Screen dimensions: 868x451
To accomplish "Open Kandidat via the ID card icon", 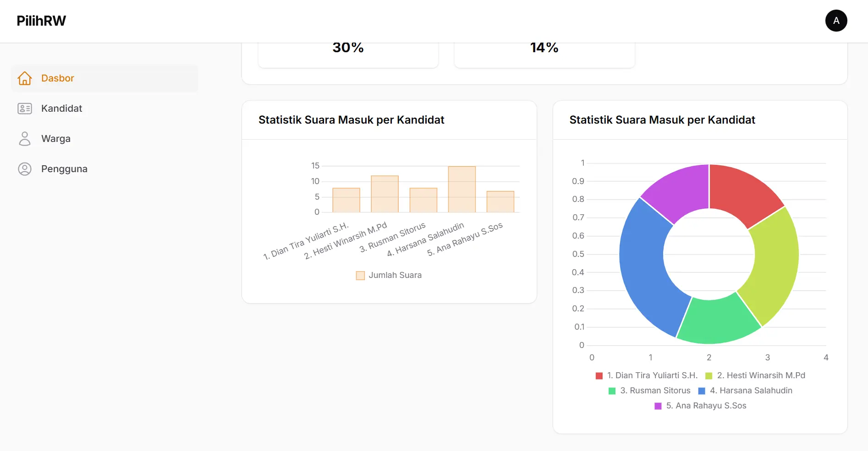I will coord(25,109).
